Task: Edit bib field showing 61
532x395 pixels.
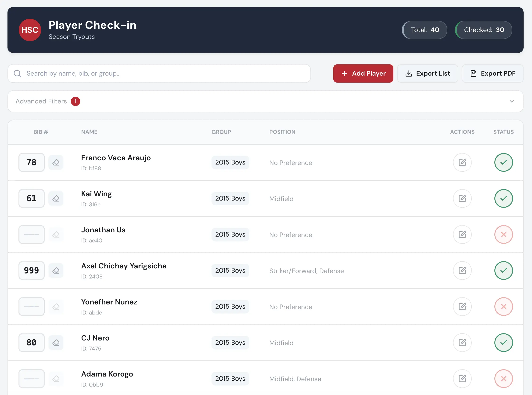Action: click(x=32, y=198)
